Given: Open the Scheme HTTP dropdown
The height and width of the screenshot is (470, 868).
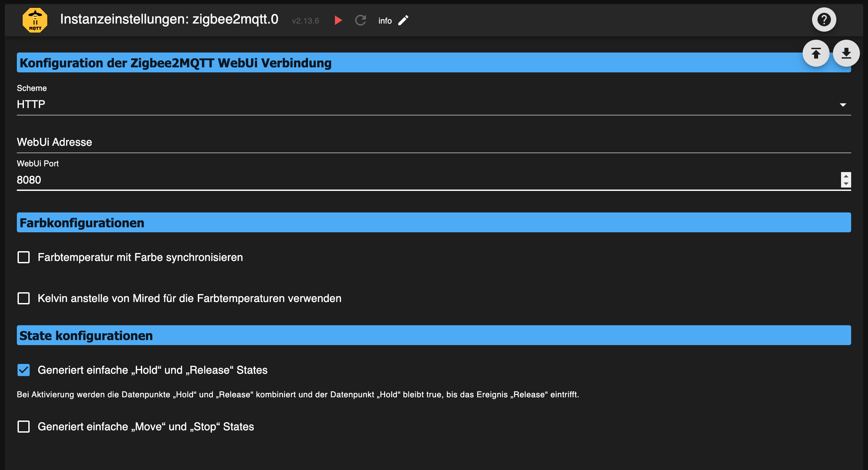Looking at the screenshot, I should click(434, 104).
